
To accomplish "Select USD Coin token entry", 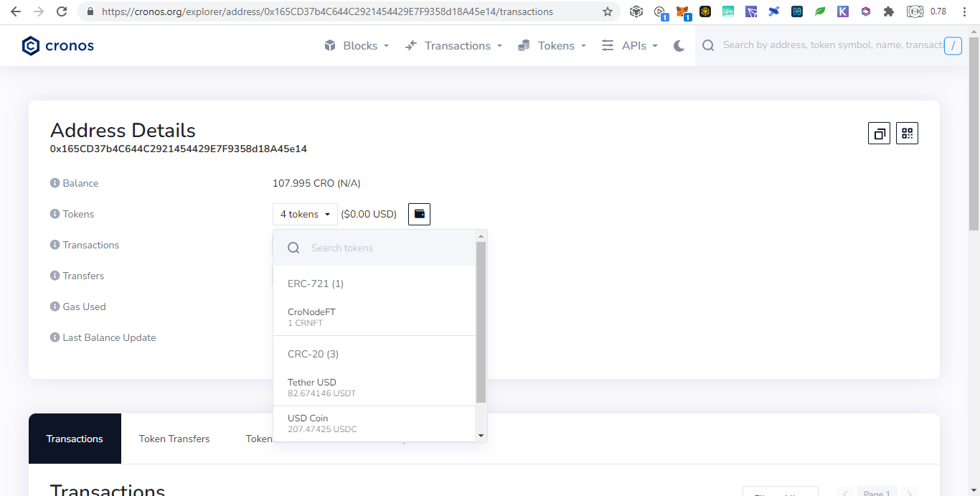I will pyautogui.click(x=374, y=424).
